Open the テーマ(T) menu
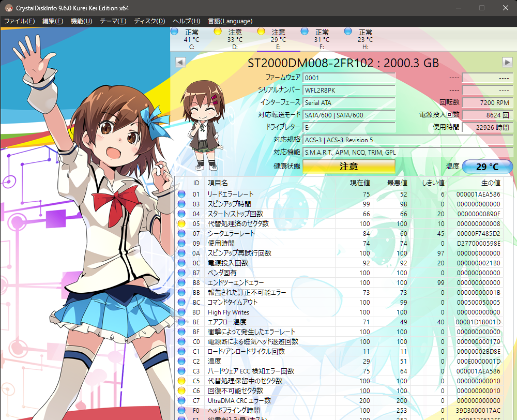The image size is (517, 420). 113,21
